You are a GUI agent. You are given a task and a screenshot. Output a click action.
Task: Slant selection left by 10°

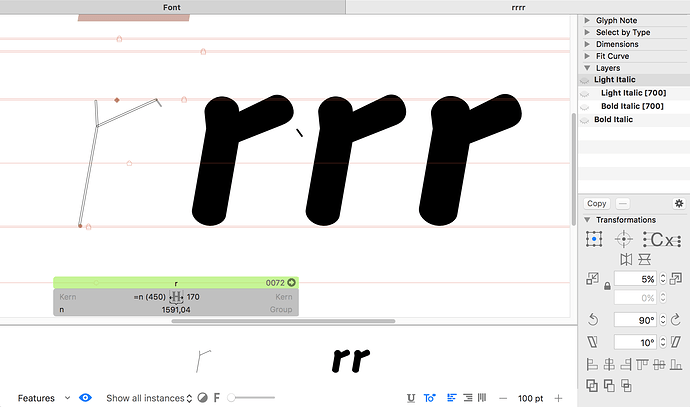click(x=593, y=342)
